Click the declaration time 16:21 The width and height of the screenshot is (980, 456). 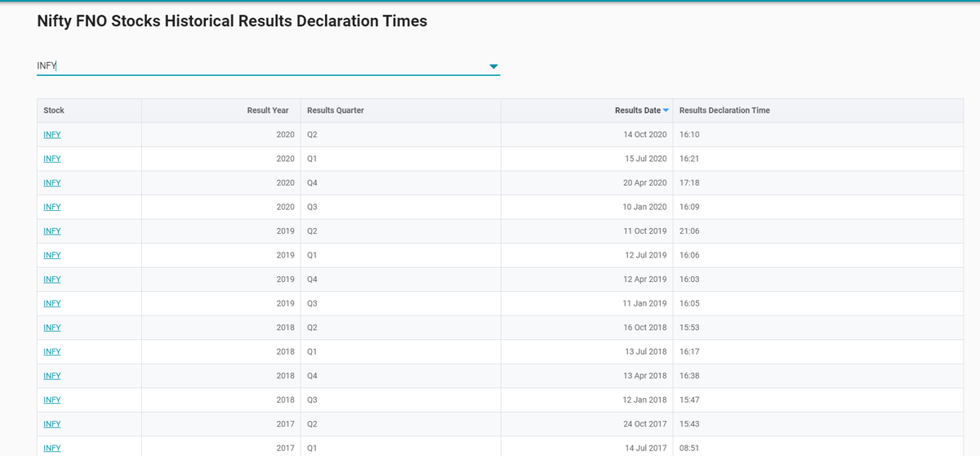[689, 159]
